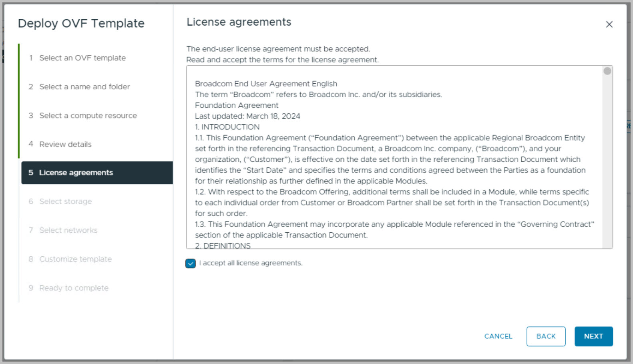The height and width of the screenshot is (364, 633).
Task: Click the 'I accept all license agreements' label
Action: [251, 263]
